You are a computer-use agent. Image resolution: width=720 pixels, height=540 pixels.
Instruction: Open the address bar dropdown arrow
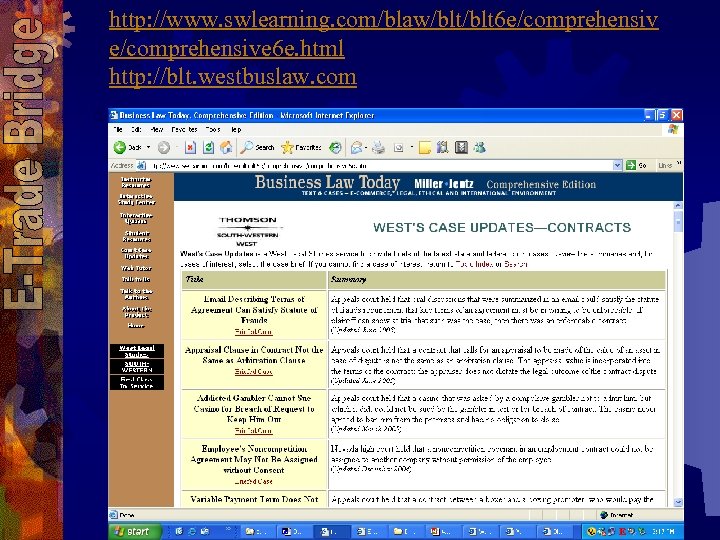pyautogui.click(x=618, y=165)
